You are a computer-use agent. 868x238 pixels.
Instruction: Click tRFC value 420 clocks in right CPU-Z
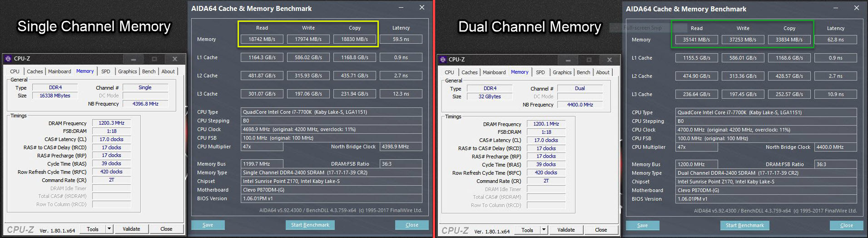(546, 172)
